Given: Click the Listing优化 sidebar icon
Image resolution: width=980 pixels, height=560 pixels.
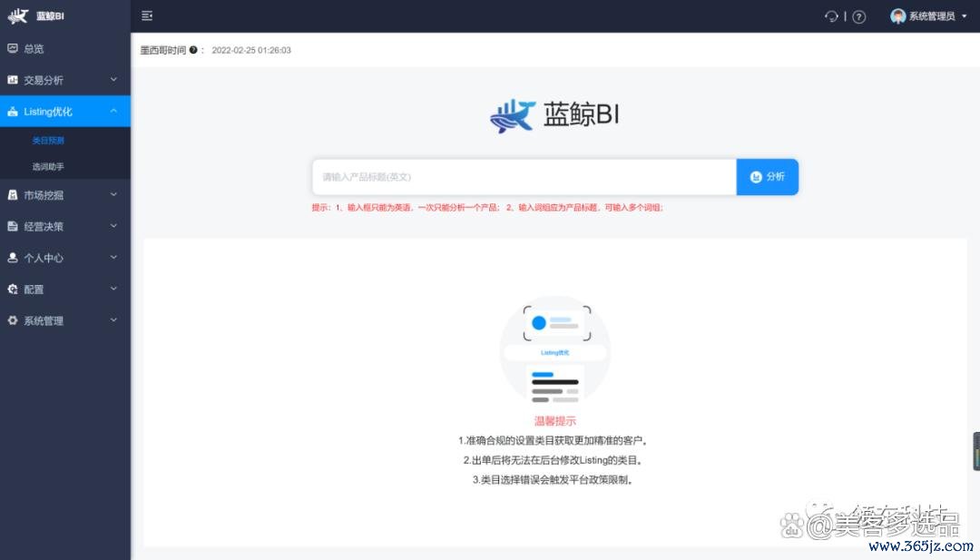Looking at the screenshot, I should click(x=13, y=112).
